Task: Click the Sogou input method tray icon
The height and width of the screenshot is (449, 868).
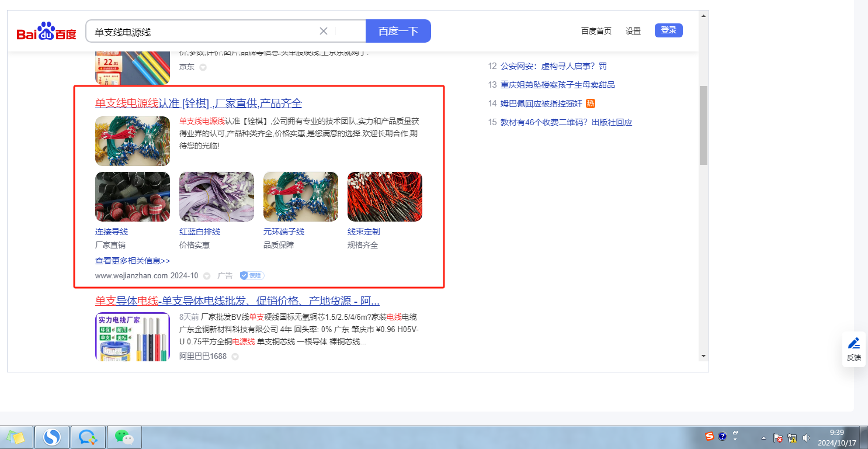Action: [710, 436]
